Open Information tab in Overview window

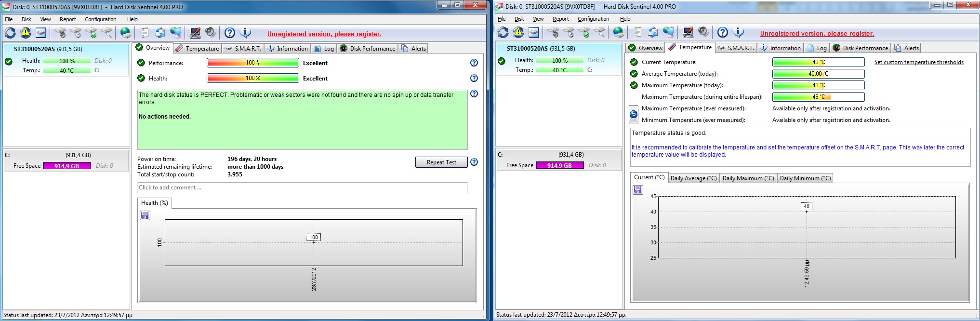pos(288,48)
